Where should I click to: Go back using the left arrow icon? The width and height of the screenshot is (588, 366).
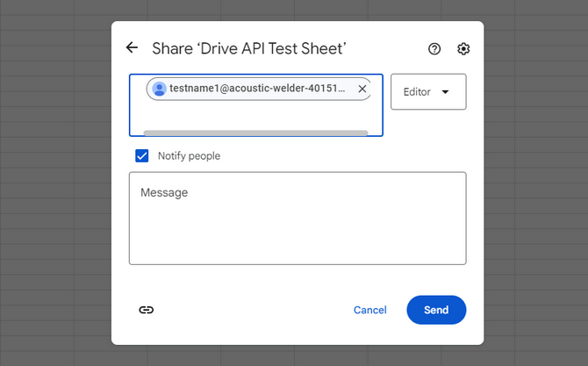tap(132, 47)
